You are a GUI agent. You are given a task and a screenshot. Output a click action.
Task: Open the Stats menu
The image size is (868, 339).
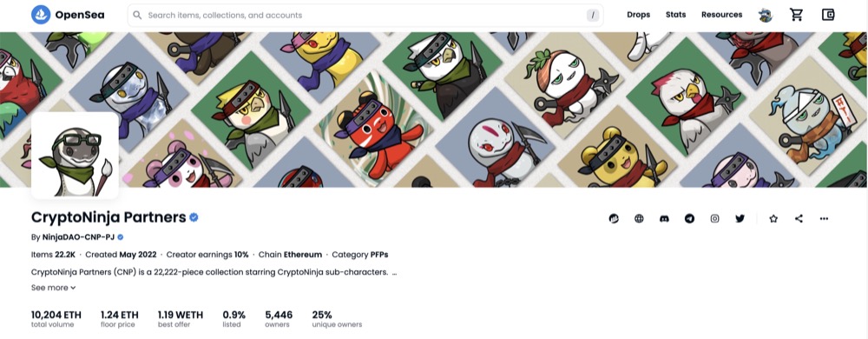pos(675,15)
